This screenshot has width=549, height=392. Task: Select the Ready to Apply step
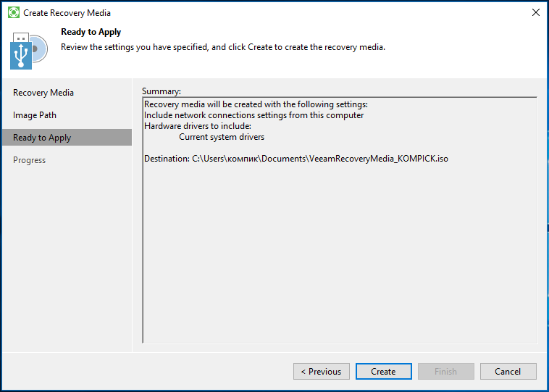click(x=67, y=138)
